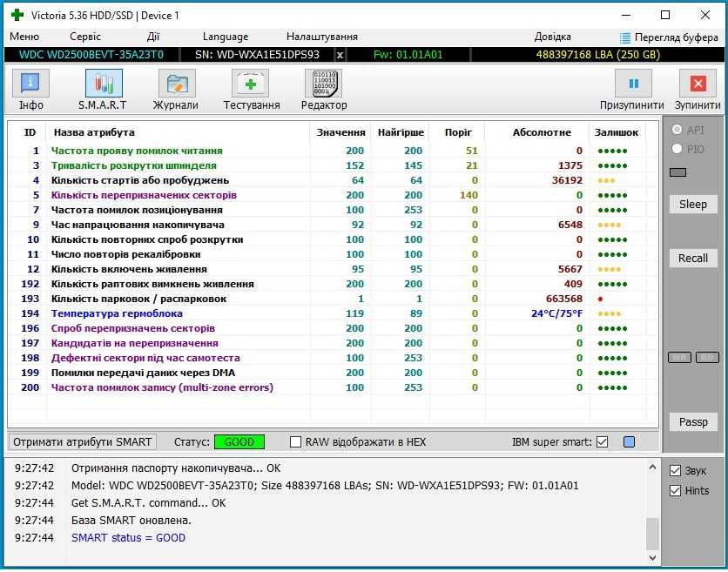The height and width of the screenshot is (572, 728).
Task: Click the Sleep button
Action: pyautogui.click(x=692, y=205)
